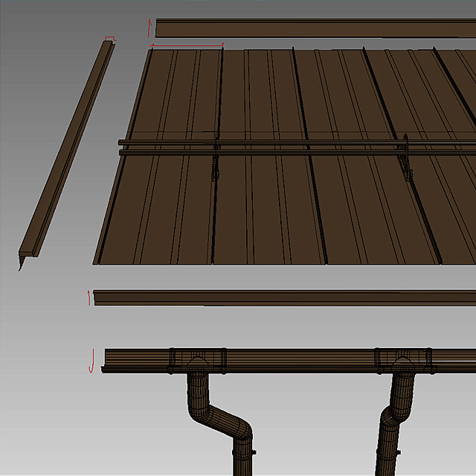Click the left snow guard mounting bracket

(x=216, y=160)
